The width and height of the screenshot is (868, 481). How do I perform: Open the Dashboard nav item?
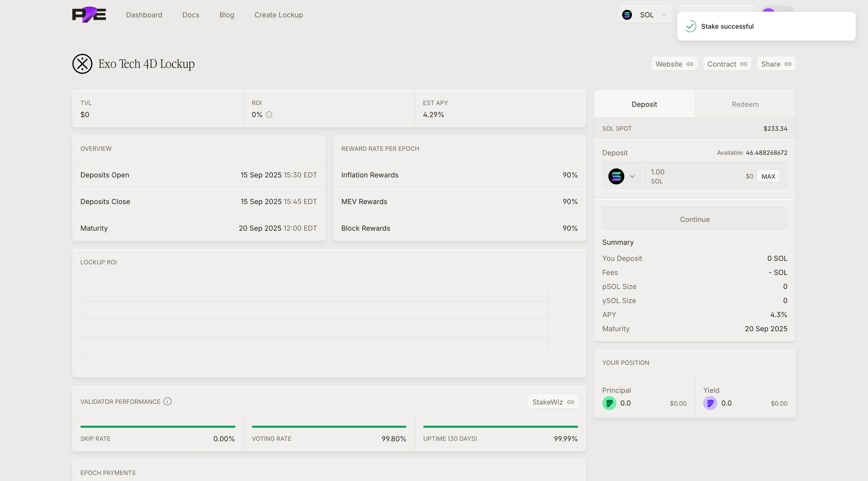(x=144, y=15)
